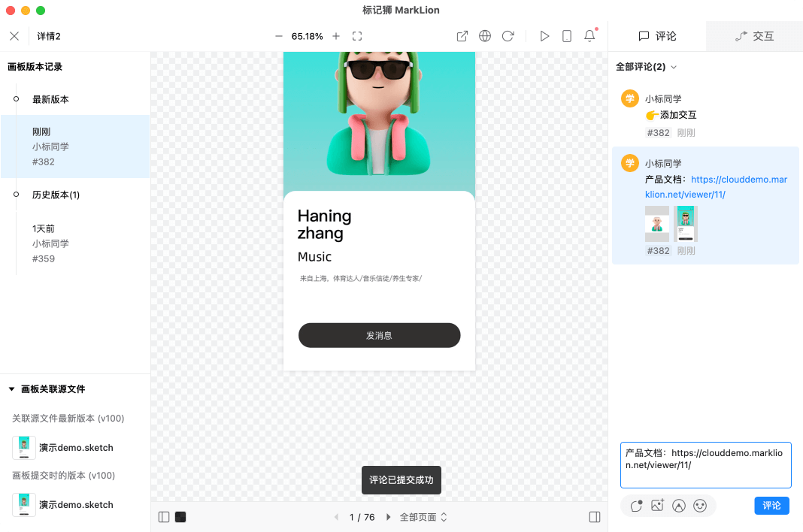Click the refresh icon in the toolbar
This screenshot has width=803, height=532.
(x=508, y=36)
